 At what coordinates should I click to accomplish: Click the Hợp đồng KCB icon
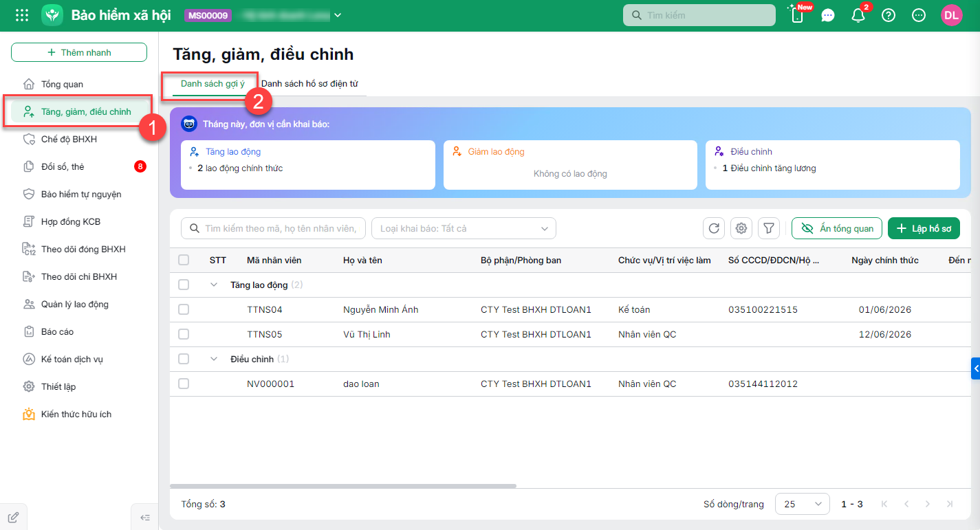pos(29,221)
